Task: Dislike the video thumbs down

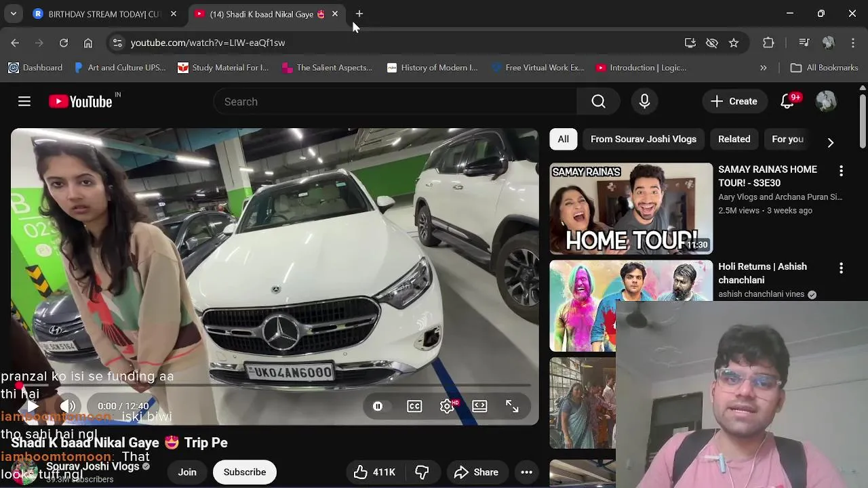Action: point(422,472)
